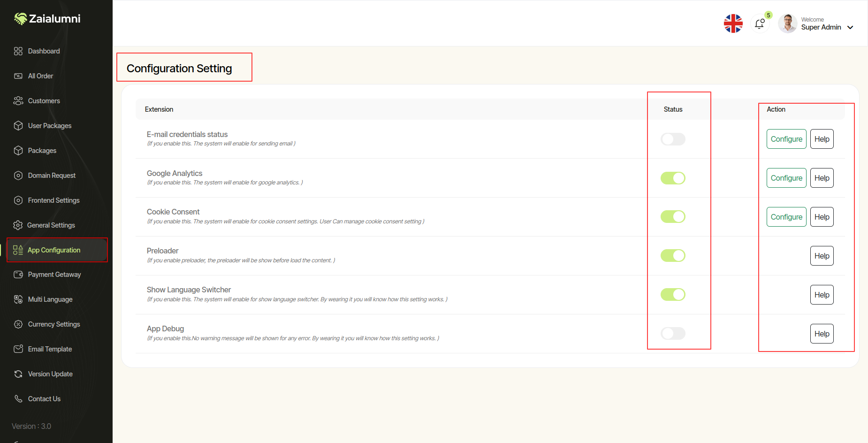Open Customers from the sidebar
Screen dimensions: 868x443
(x=44, y=100)
